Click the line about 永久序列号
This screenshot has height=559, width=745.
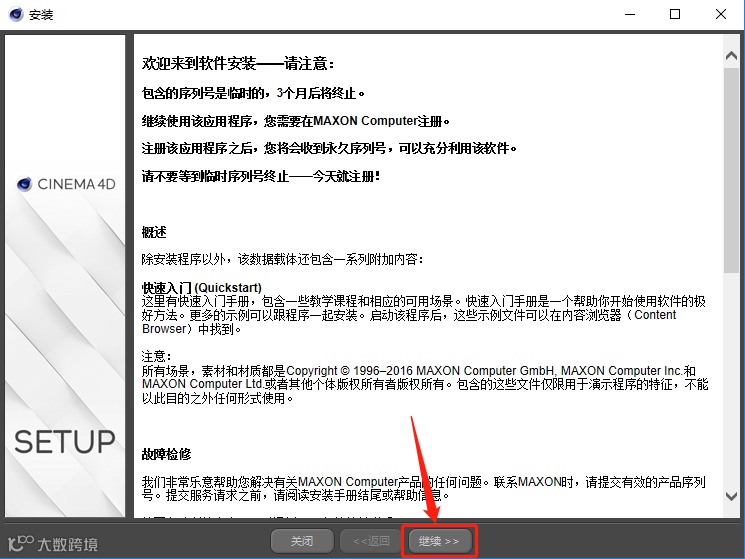[x=329, y=149]
